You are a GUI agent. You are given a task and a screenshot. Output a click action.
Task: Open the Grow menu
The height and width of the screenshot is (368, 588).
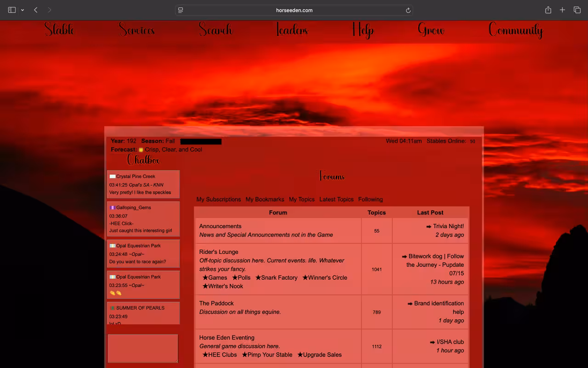pyautogui.click(x=431, y=30)
